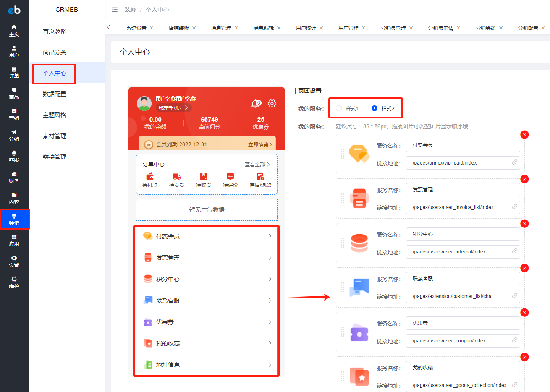Open the 订单 sidebar section
This screenshot has width=550, height=392.
click(x=14, y=72)
